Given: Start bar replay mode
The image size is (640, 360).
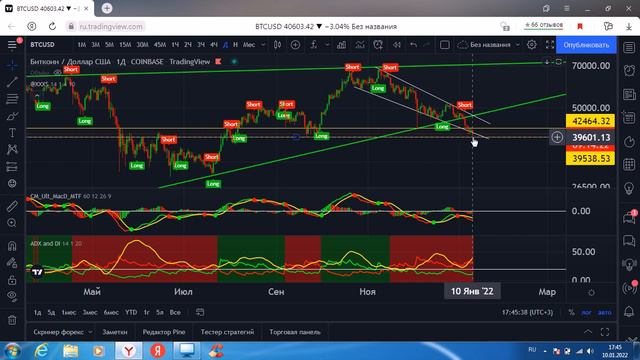Looking at the screenshot, I should [x=396, y=44].
